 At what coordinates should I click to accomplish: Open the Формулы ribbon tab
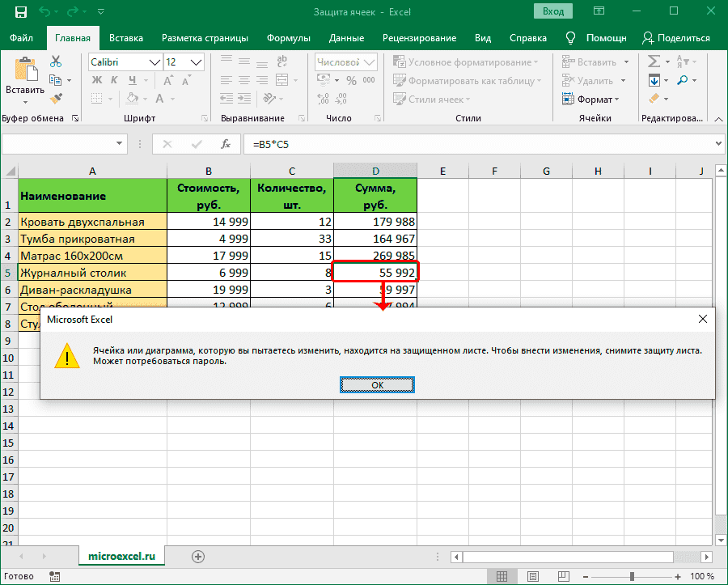point(288,38)
